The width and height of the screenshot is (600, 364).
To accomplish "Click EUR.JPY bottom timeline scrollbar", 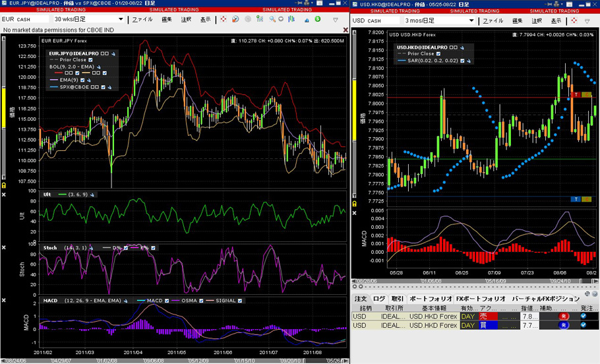I will 175,361.
